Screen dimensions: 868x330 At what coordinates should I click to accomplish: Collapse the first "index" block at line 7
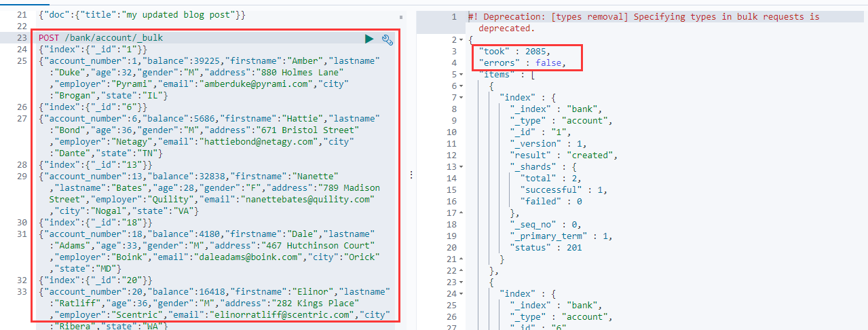tap(461, 98)
